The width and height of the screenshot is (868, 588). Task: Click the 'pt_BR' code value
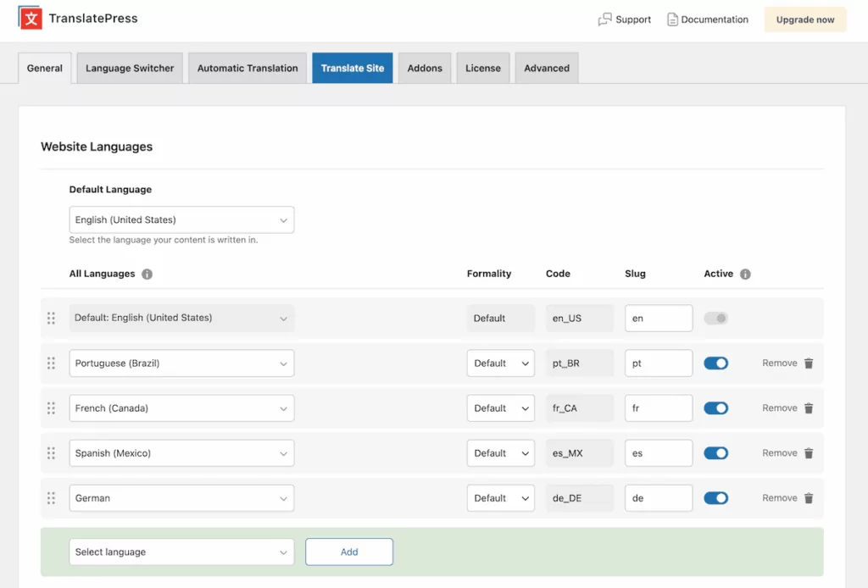tap(580, 363)
